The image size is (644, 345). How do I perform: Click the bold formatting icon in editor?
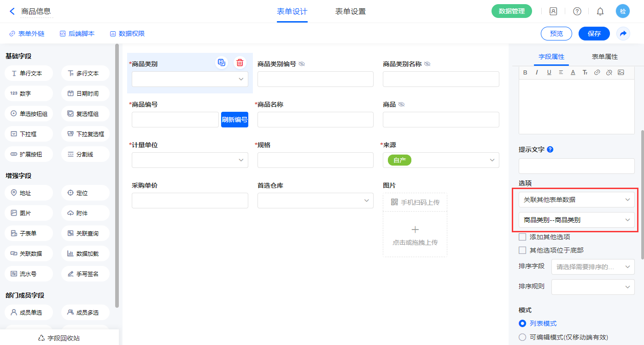525,72
